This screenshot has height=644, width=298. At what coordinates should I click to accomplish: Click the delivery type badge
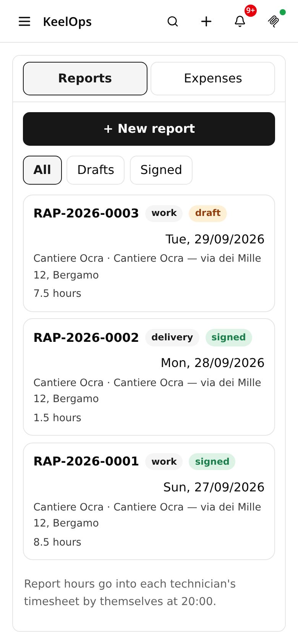coord(172,337)
